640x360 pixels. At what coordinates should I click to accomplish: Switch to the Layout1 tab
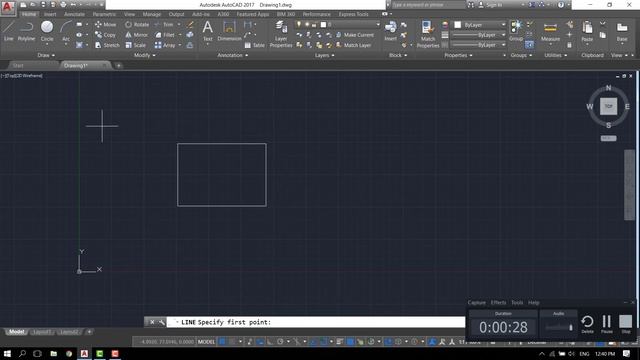point(42,332)
